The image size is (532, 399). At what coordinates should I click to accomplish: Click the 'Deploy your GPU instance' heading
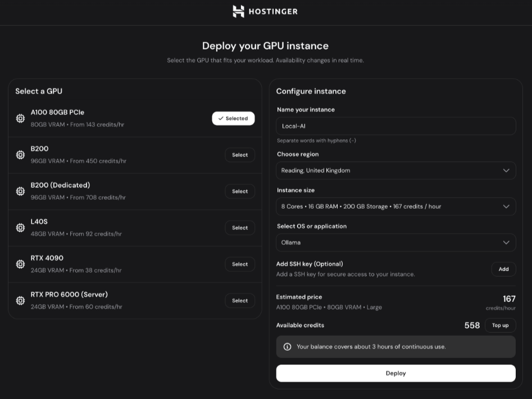pos(265,46)
